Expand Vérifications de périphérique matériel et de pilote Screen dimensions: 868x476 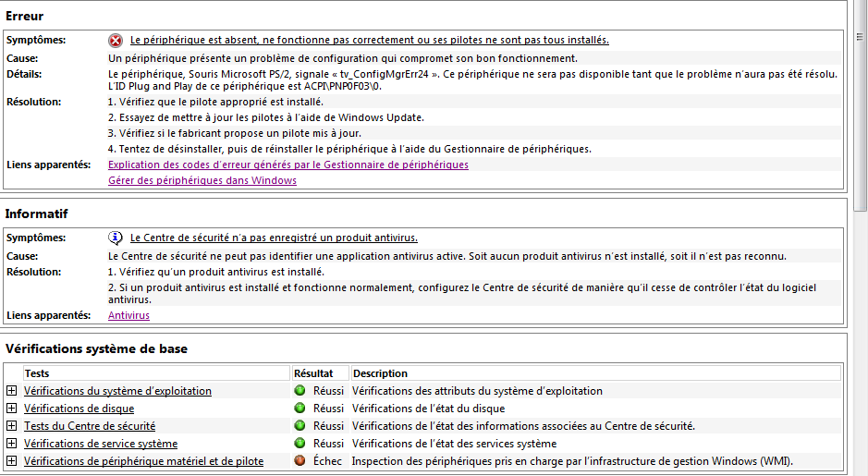point(12,460)
